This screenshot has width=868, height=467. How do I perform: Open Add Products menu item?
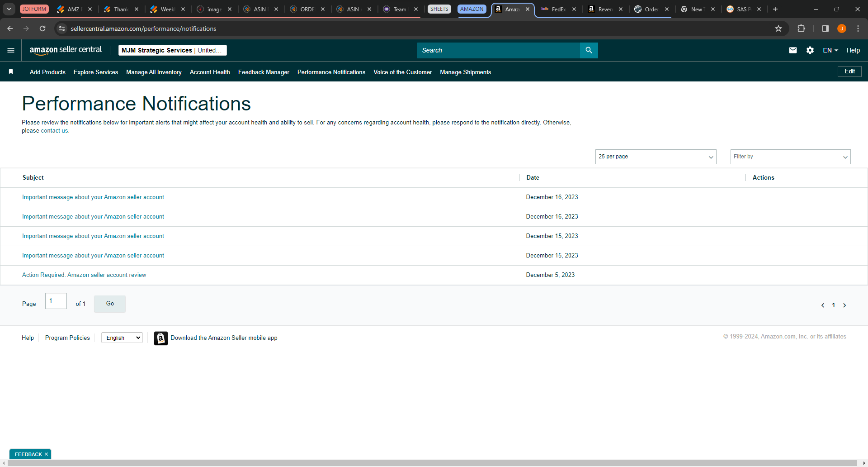coord(47,72)
